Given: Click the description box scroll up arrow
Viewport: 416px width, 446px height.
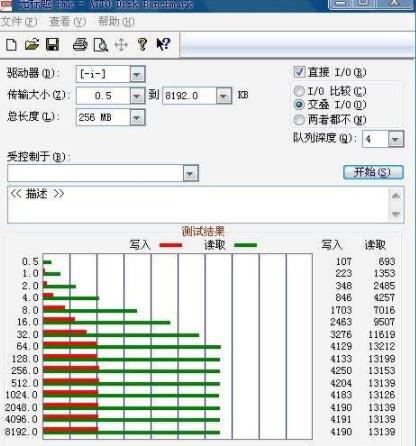Looking at the screenshot, I should pyautogui.click(x=396, y=196).
